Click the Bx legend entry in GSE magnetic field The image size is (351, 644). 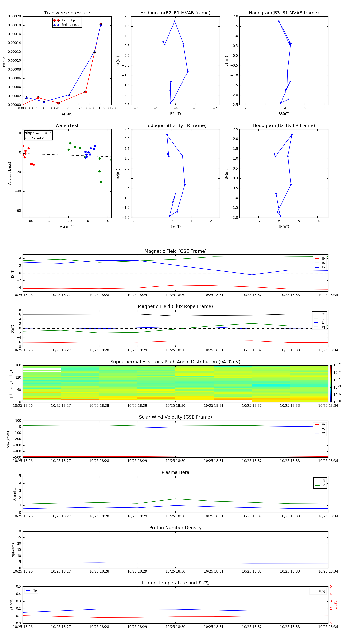click(x=320, y=259)
